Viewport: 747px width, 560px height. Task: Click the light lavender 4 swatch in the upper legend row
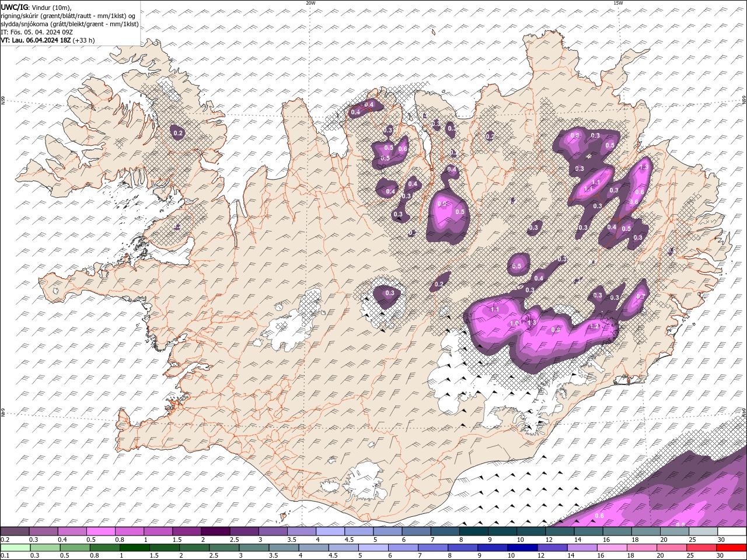point(330,531)
